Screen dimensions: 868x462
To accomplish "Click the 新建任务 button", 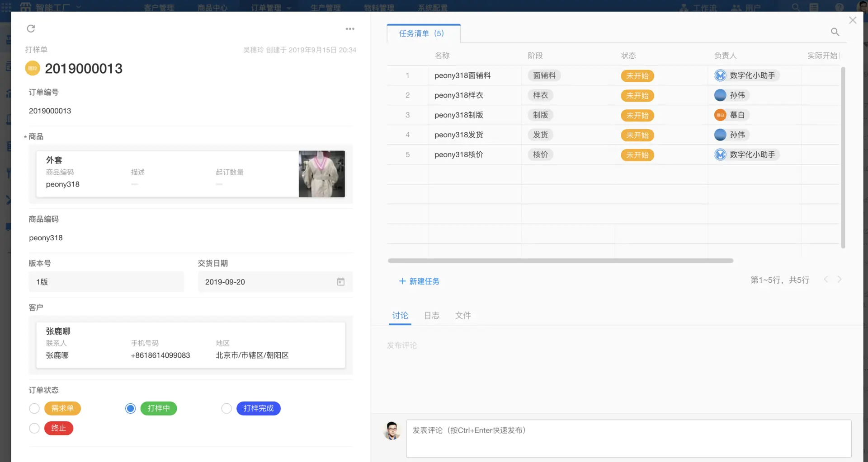I will click(x=419, y=281).
